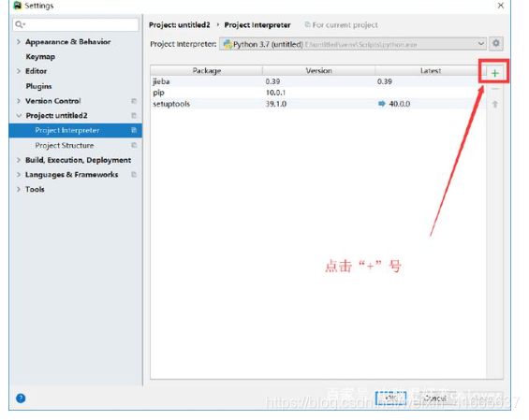Image resolution: width=529 pixels, height=420 pixels.
Task: Expand Languages & Frameworks section
Action: tap(19, 174)
